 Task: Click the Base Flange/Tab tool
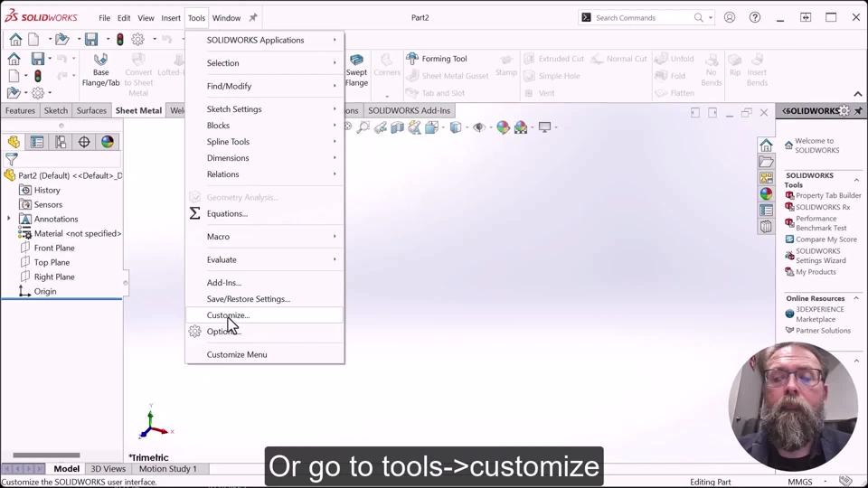pyautogui.click(x=100, y=70)
